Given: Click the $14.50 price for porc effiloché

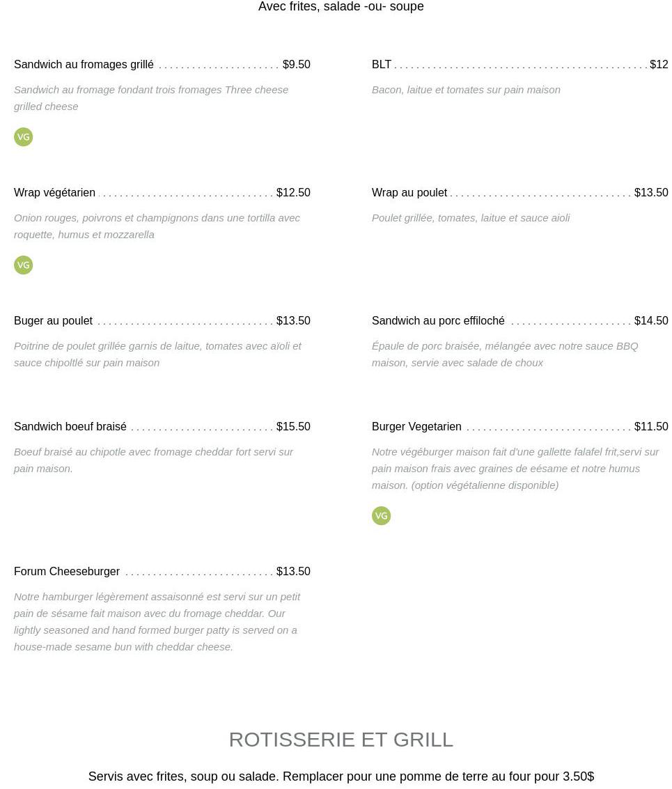Looking at the screenshot, I should tap(651, 321).
